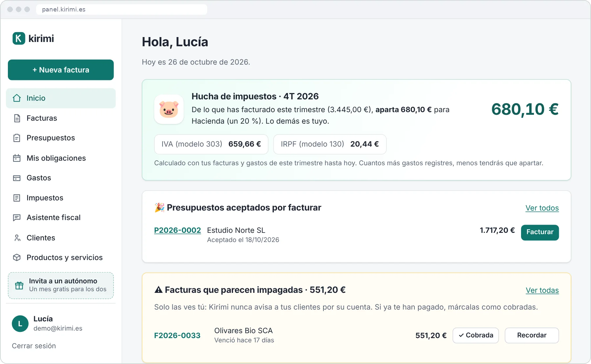Open the Inicio menu item
The height and width of the screenshot is (364, 591).
tap(61, 98)
